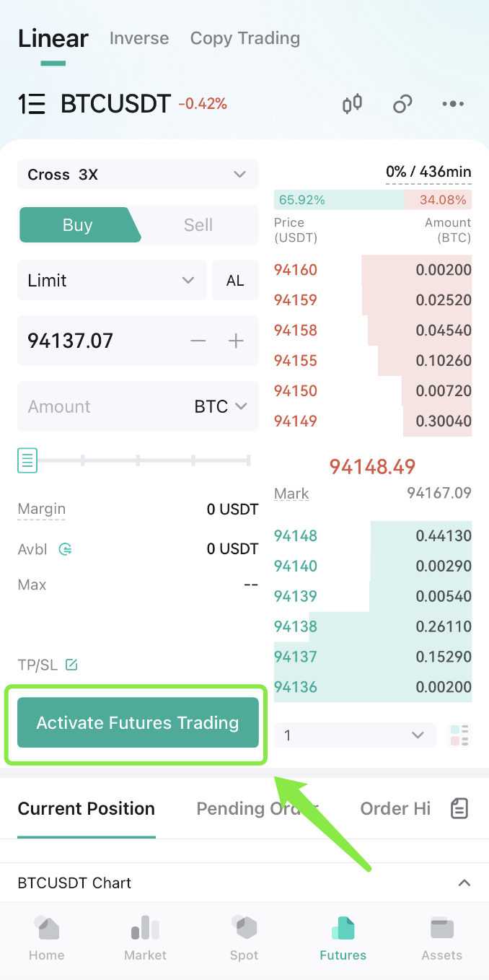Viewport: 489px width, 980px height.
Task: Click the quantity preset icon left of the slider
Action: 27,460
